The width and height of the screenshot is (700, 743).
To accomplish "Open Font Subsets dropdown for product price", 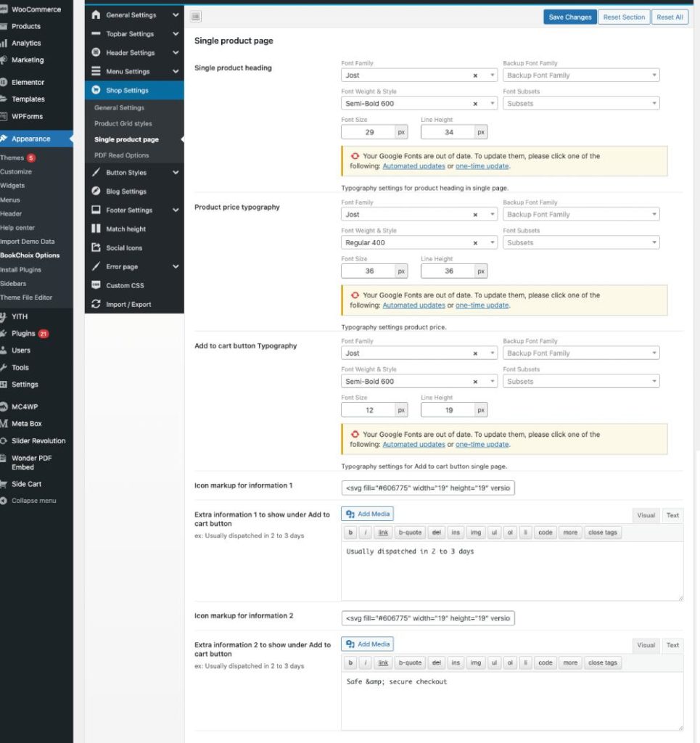I will point(581,242).
